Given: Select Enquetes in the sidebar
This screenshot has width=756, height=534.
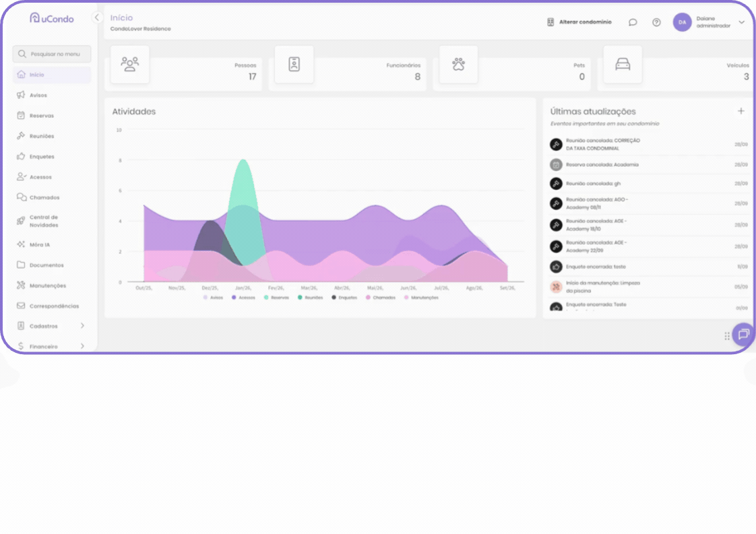Looking at the screenshot, I should coord(52,157).
